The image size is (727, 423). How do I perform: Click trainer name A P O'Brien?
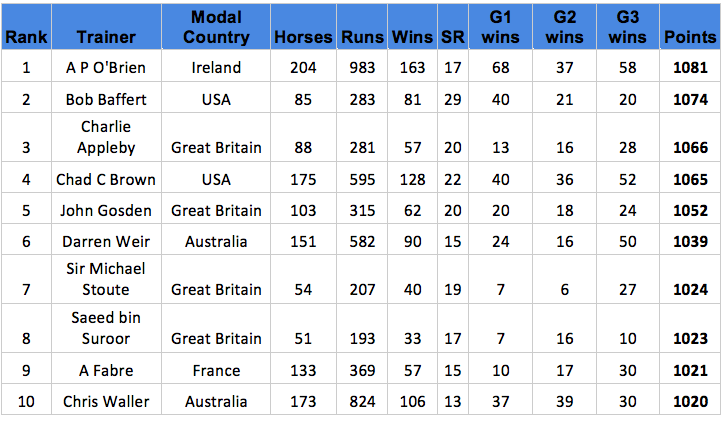point(105,68)
